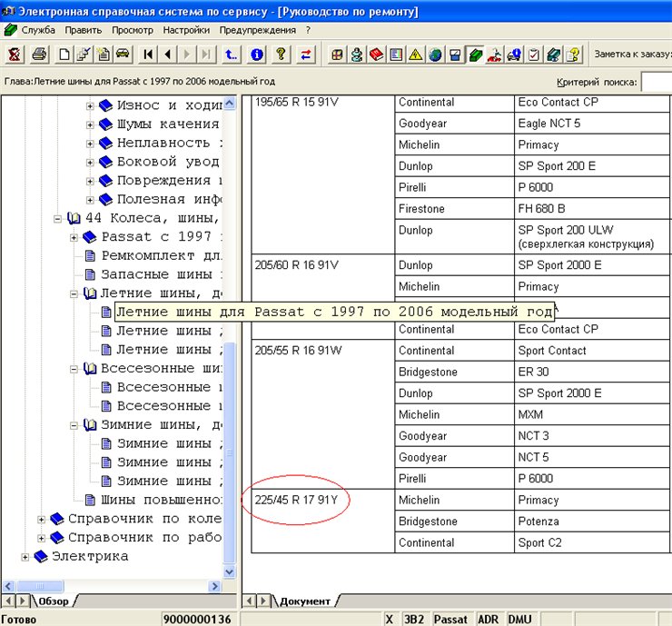Click the red-blue swap arrows icon
The height and width of the screenshot is (626, 672).
pos(305,55)
